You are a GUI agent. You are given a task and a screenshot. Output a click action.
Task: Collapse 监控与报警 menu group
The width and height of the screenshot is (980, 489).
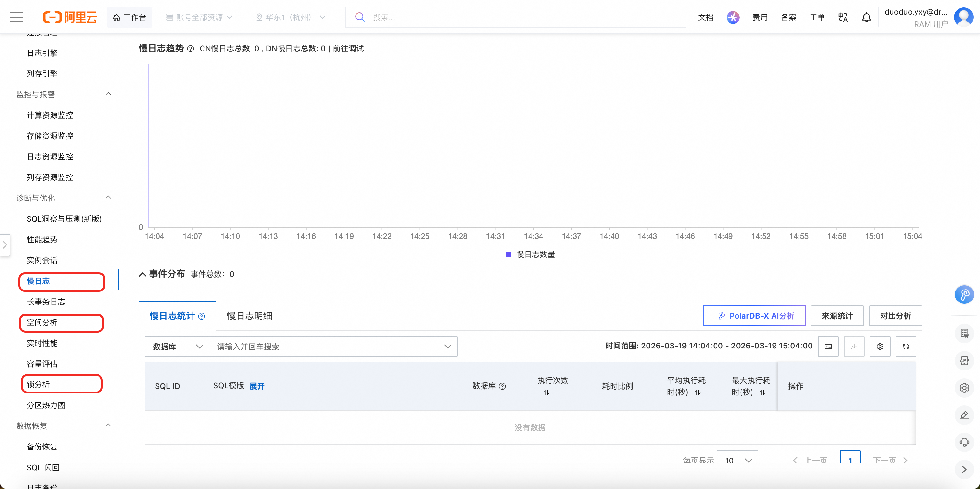(x=108, y=94)
